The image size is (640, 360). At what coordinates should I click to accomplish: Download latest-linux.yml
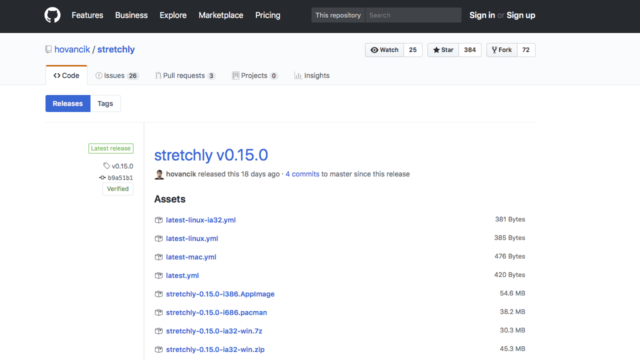[x=192, y=238]
